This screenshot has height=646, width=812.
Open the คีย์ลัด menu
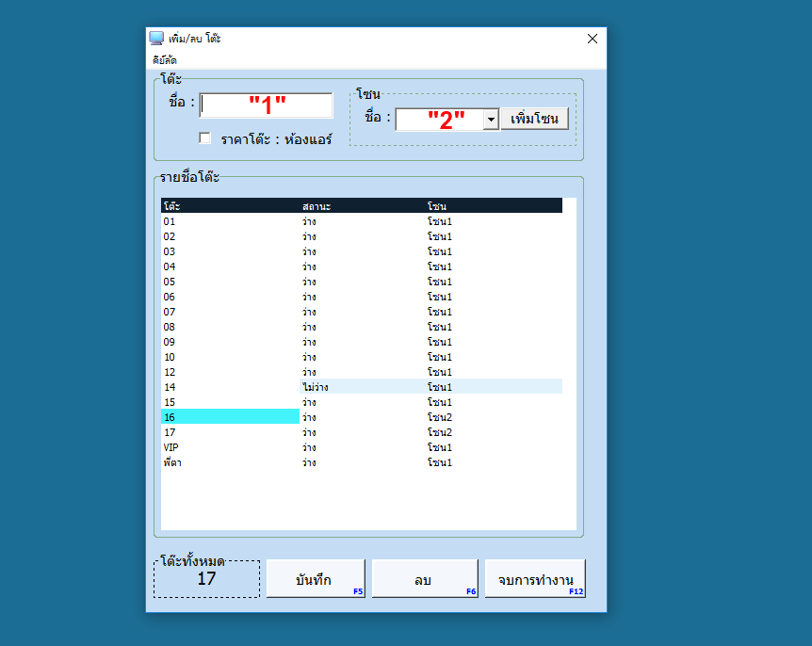point(165,60)
